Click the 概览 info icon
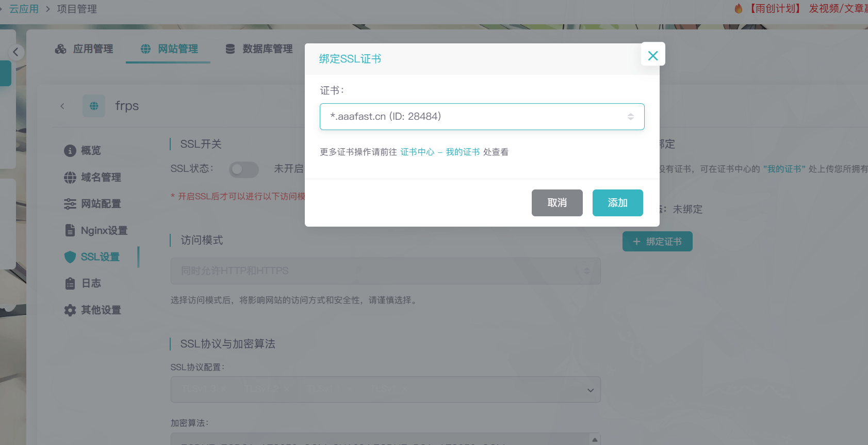The width and height of the screenshot is (868, 445). (70, 151)
